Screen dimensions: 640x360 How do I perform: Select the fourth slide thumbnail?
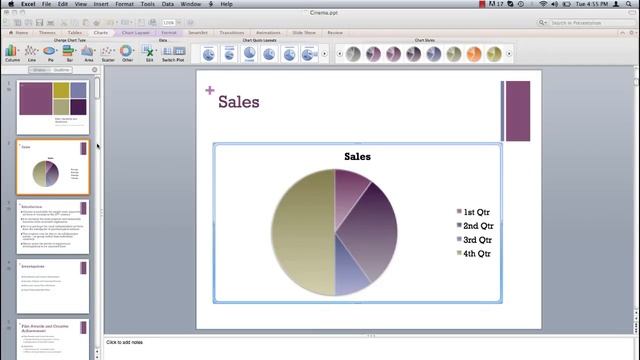(x=53, y=287)
